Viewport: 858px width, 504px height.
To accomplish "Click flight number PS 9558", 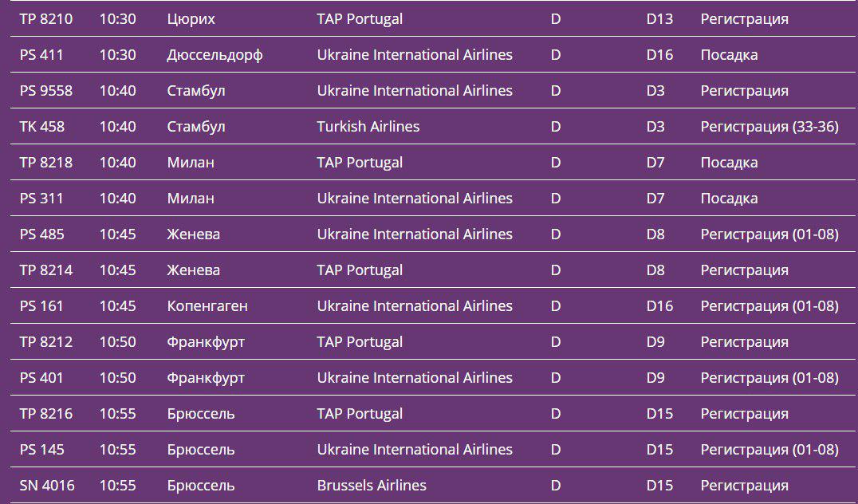I will pos(46,91).
